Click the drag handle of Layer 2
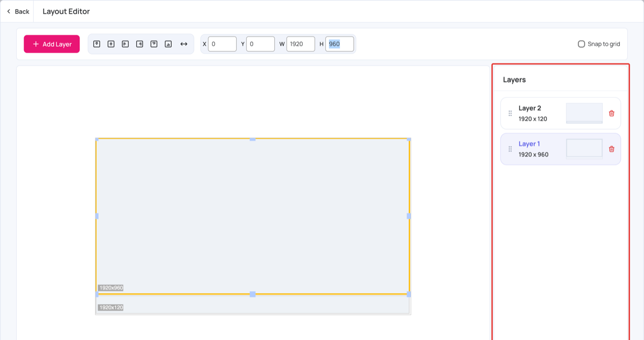 [510, 113]
